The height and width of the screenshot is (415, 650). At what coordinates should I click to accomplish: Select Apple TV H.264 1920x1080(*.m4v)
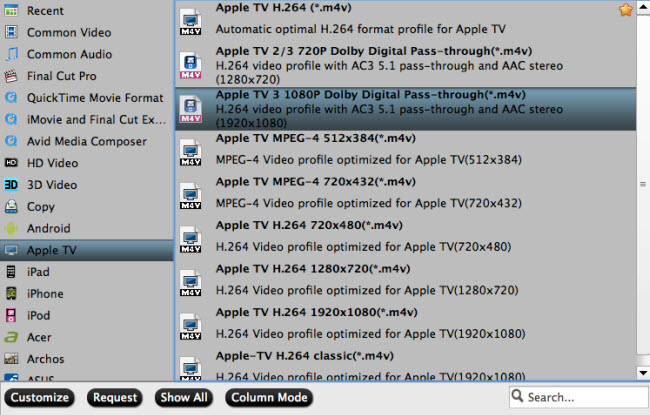[316, 312]
